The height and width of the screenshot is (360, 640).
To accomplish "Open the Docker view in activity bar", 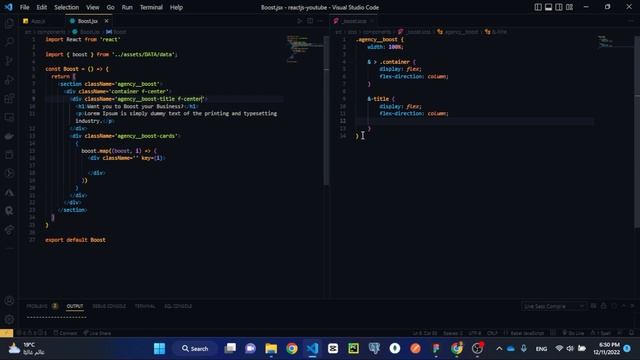I will point(9,136).
